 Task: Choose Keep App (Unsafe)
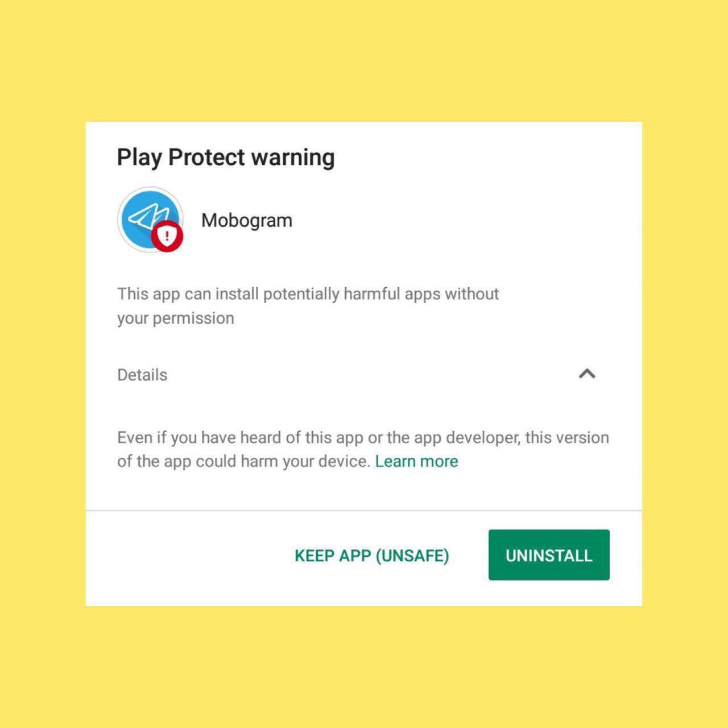tap(372, 556)
